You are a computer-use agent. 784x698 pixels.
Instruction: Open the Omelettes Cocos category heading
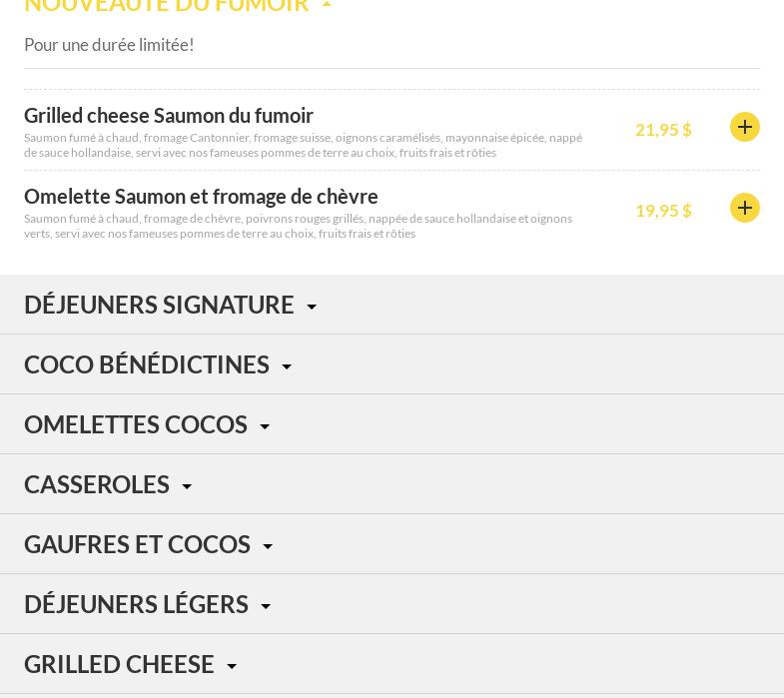(136, 424)
